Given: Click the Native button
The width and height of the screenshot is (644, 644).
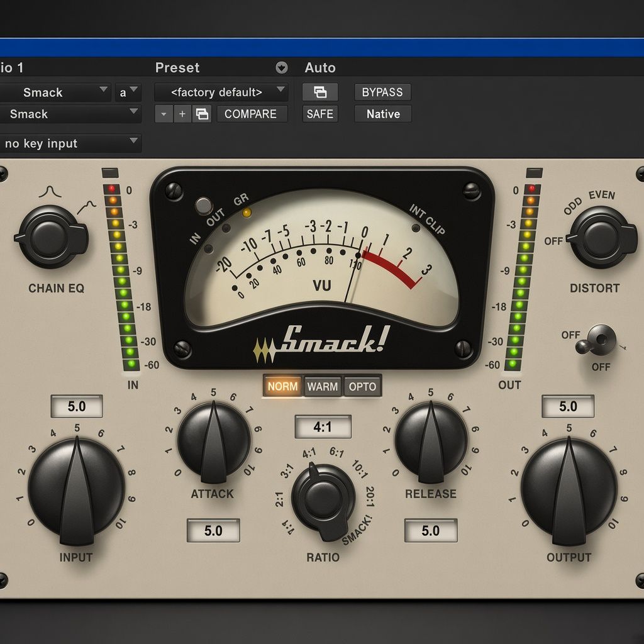Looking at the screenshot, I should click(383, 114).
